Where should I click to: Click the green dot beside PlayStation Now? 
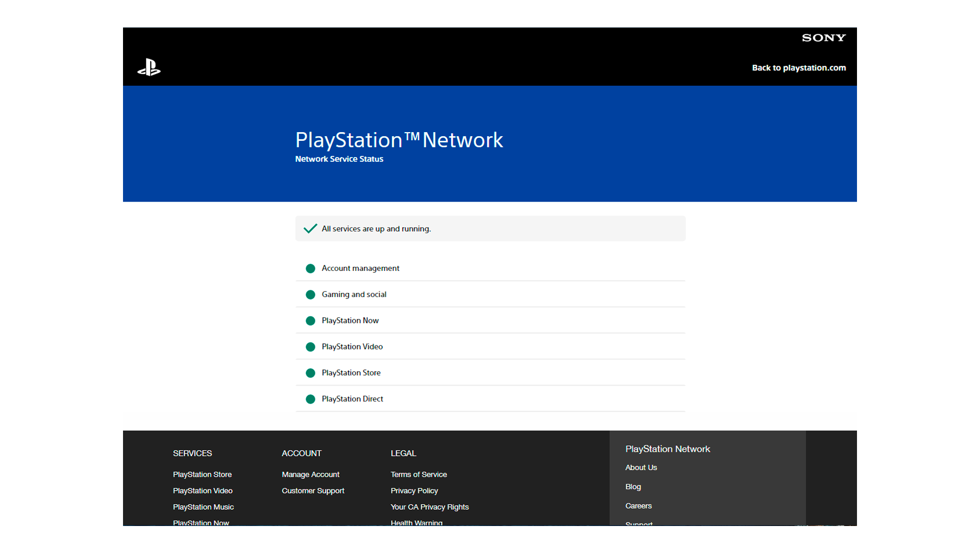click(x=310, y=320)
